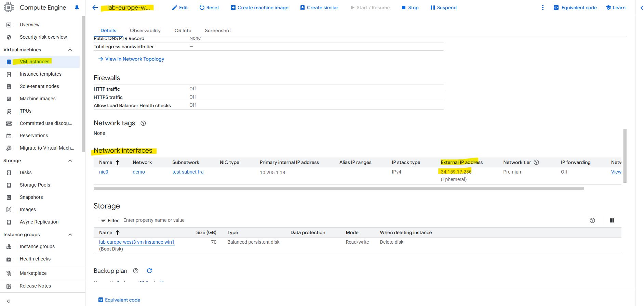Open Instance templates in the sidebar

(41, 74)
